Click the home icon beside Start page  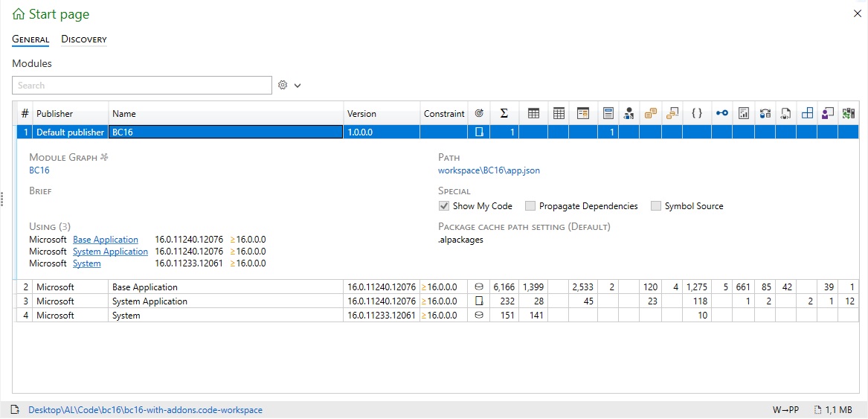click(19, 14)
